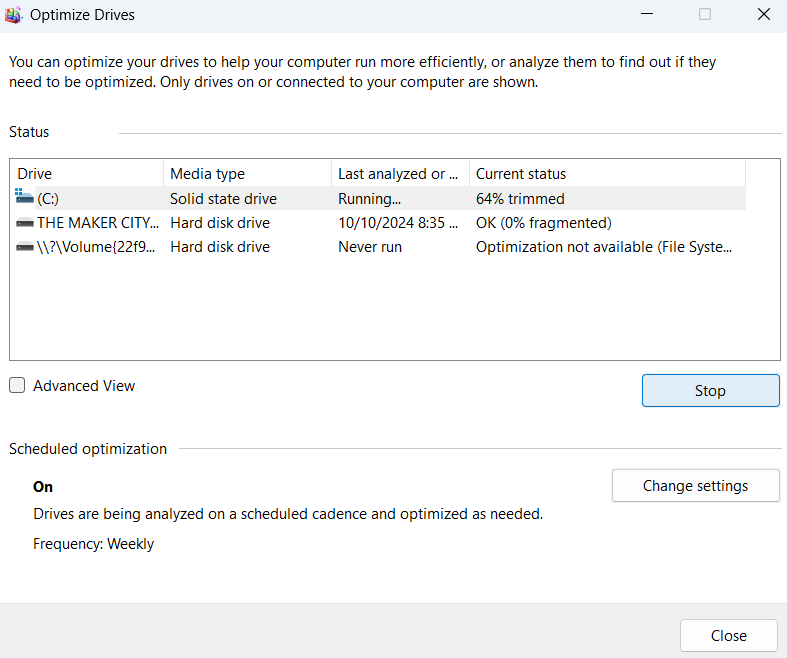Image resolution: width=787 pixels, height=658 pixels.
Task: Enable the Advanced View checkbox
Action: 17,385
